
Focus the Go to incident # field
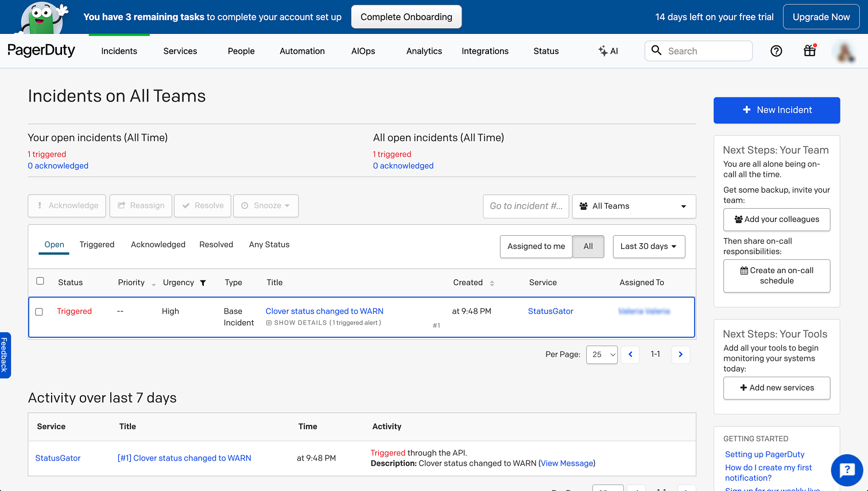point(526,206)
